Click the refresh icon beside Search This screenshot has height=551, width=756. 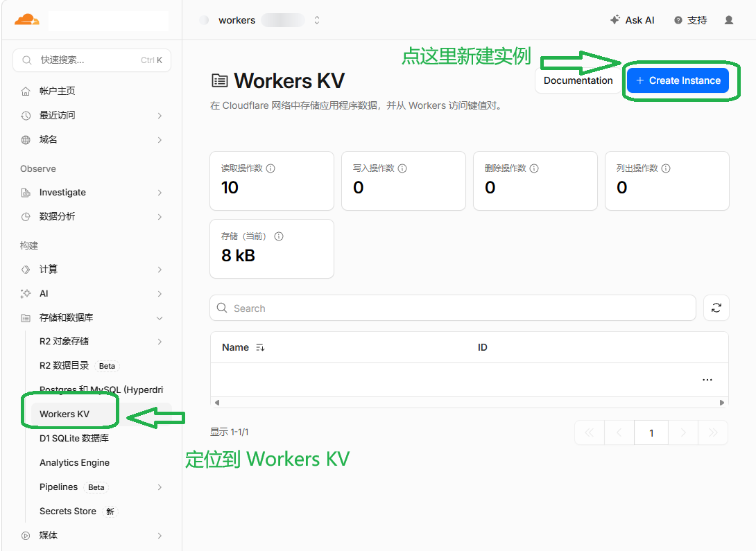[716, 308]
